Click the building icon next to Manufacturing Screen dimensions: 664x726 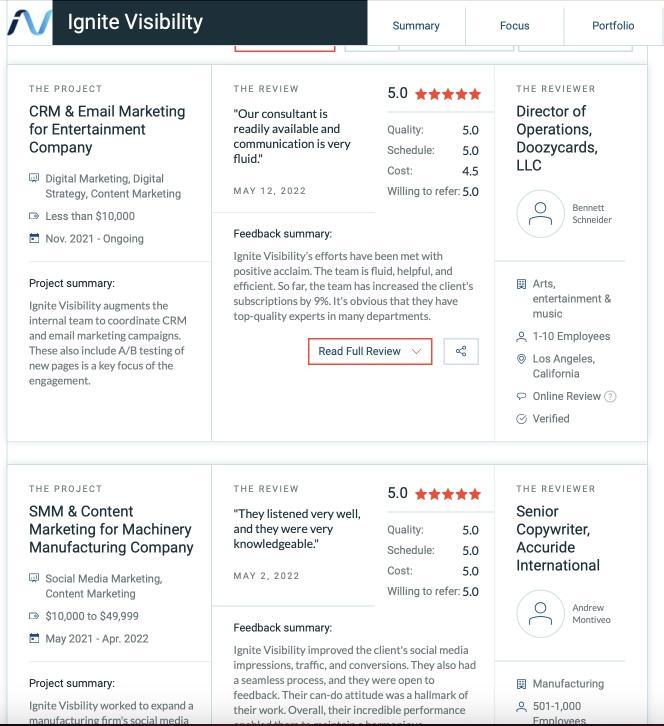[x=521, y=684]
